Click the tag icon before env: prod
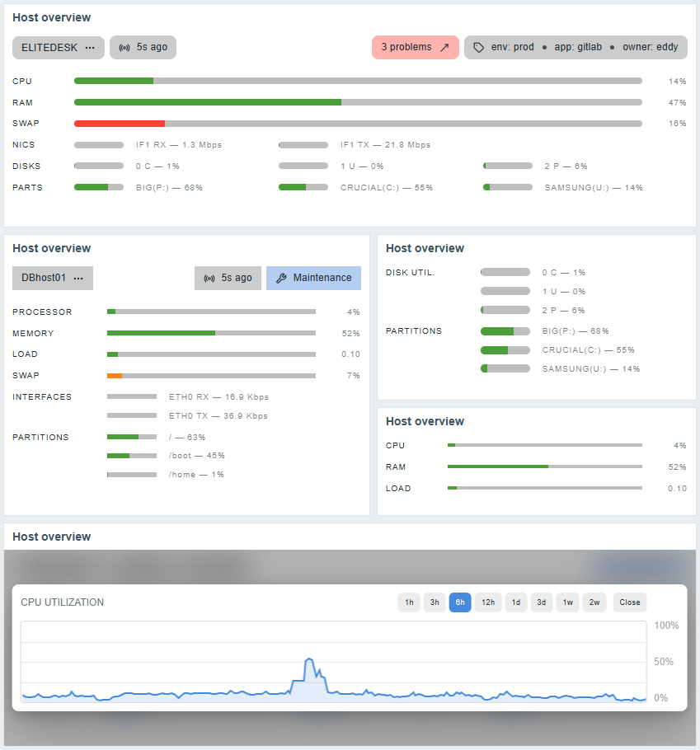 pos(478,47)
